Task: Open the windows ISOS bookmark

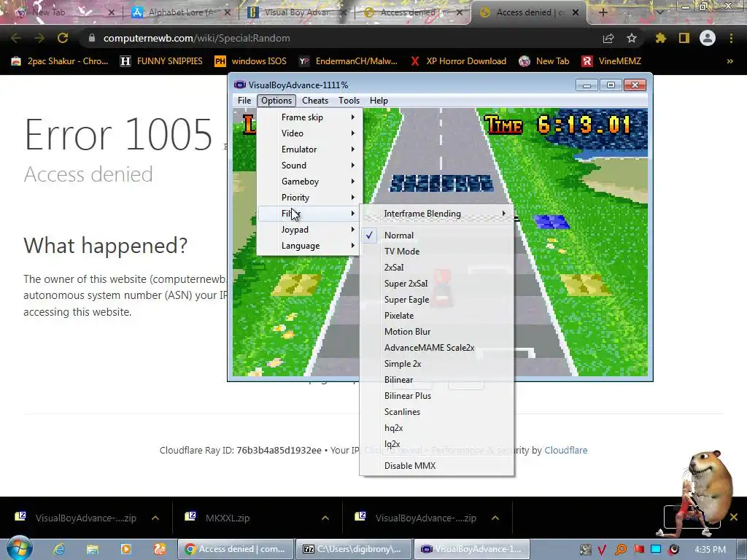Action: pyautogui.click(x=251, y=61)
